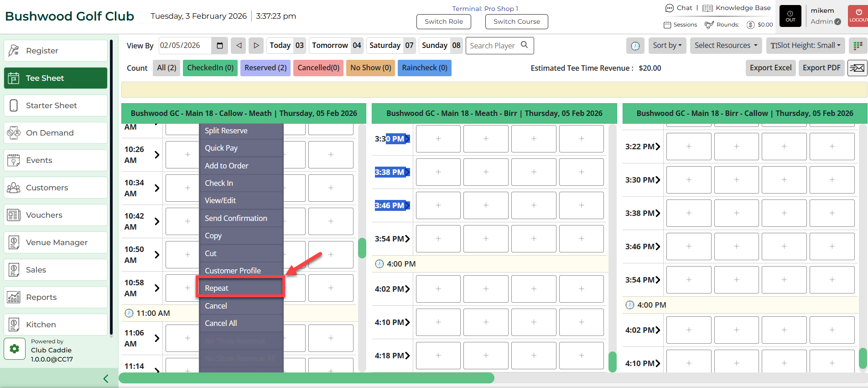Screen dimensions: 868x388
Task: Click the clock icon near Sort by
Action: click(635, 46)
